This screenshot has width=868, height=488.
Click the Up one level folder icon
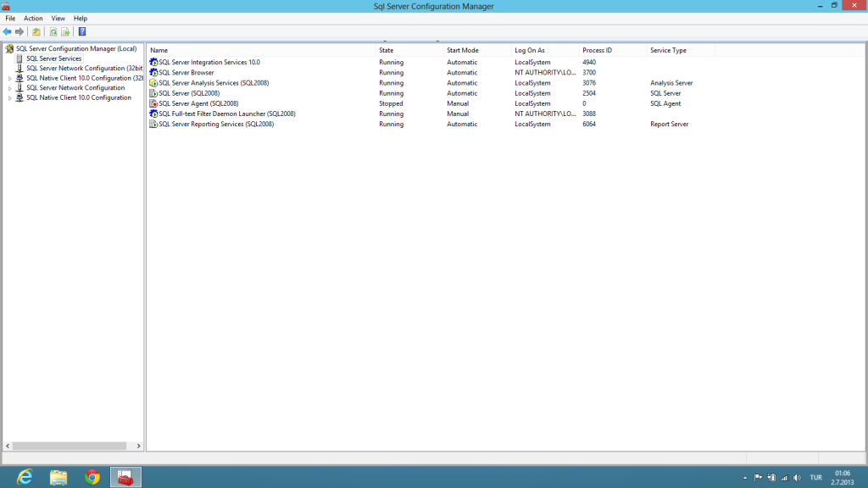(x=36, y=31)
